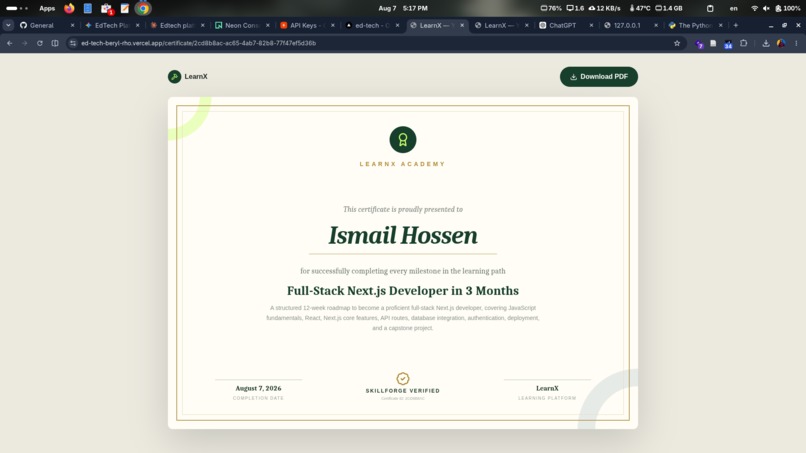806x453 pixels.
Task: Open the Wi-Fi status menu
Action: click(x=754, y=8)
